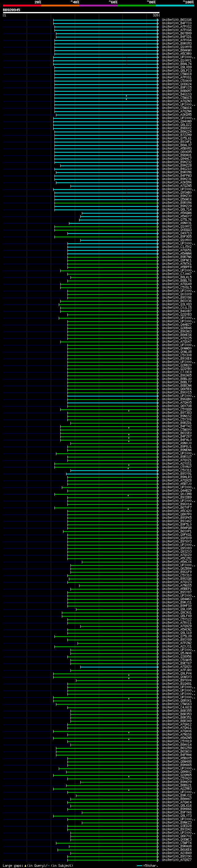Select hit label UniRef100_B9FXI5
The height and width of the screenshot is (868, 197).
click(x=177, y=88)
